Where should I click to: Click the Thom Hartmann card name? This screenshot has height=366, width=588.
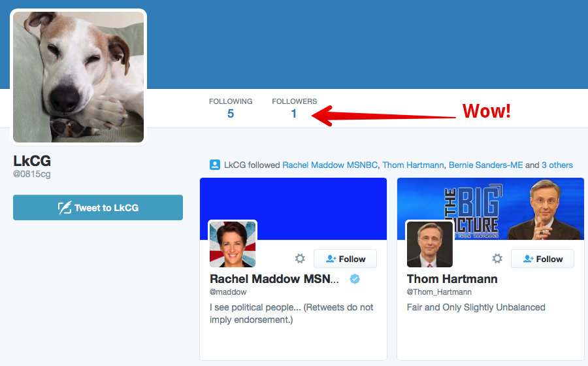coord(452,278)
